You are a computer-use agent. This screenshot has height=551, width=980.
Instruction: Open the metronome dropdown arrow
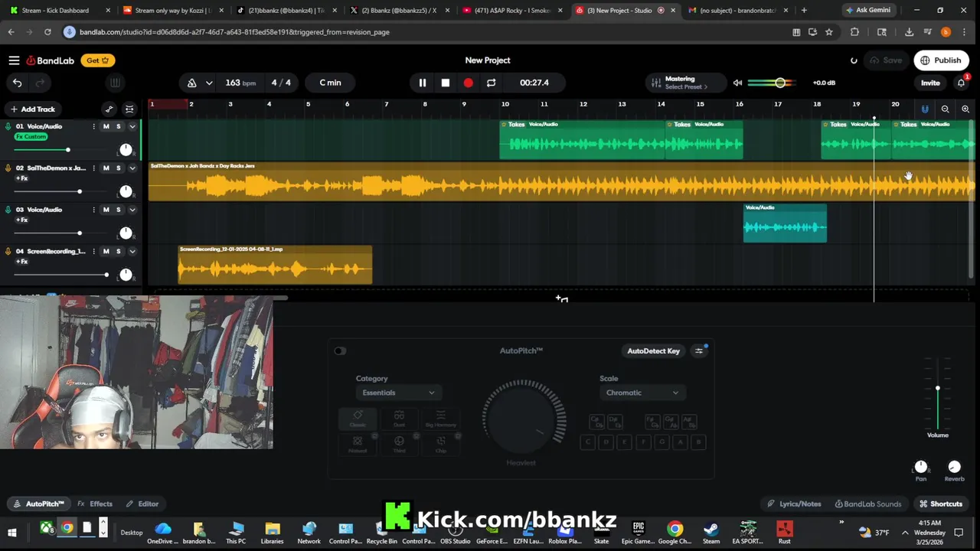pyautogui.click(x=208, y=83)
